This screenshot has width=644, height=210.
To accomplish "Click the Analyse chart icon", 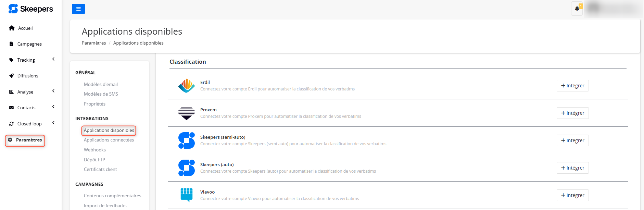I will (11, 92).
